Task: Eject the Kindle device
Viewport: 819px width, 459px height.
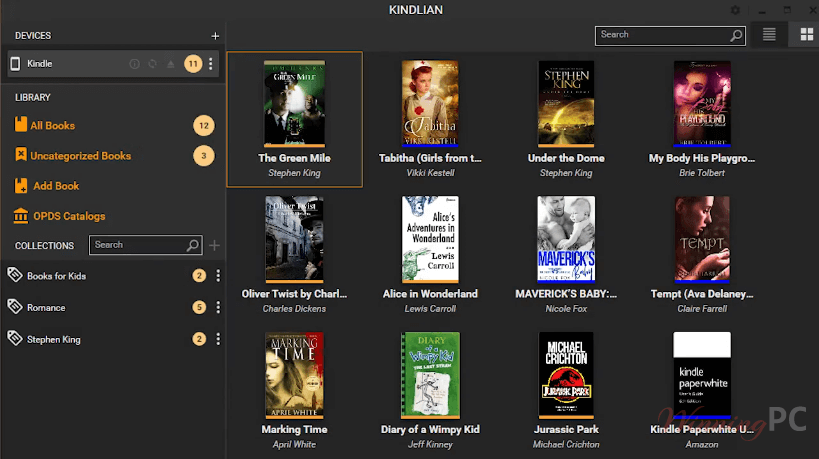Action: [x=171, y=64]
